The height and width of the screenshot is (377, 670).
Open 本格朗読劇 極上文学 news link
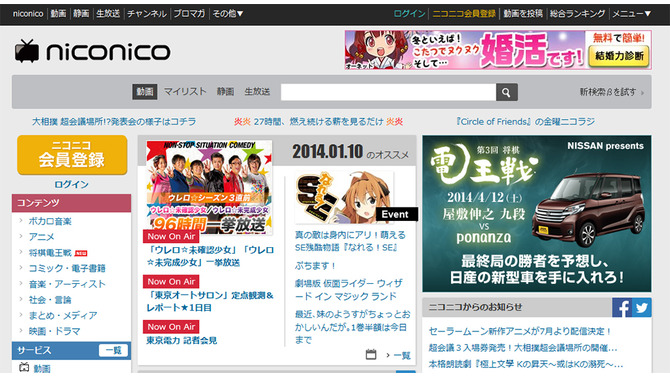tap(526, 364)
